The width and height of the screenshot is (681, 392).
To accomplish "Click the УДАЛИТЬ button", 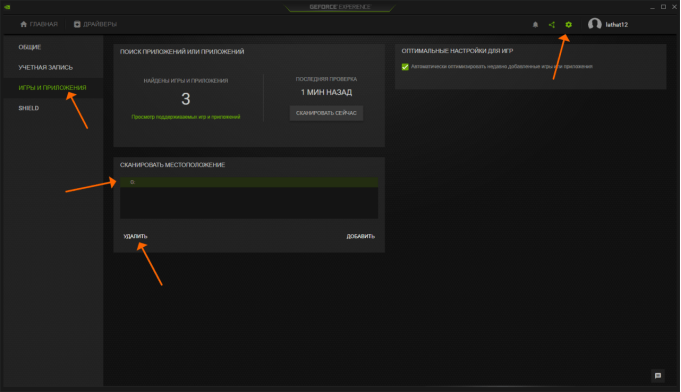I will (135, 237).
